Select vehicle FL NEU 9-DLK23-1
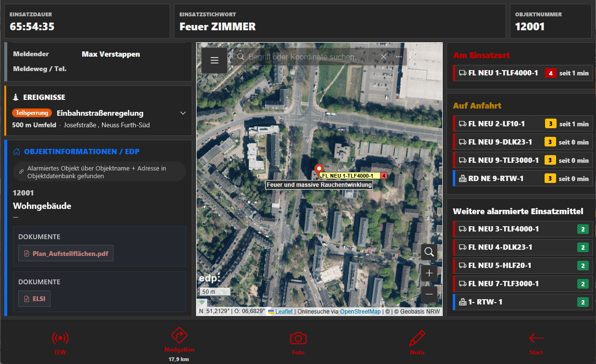 coord(500,142)
